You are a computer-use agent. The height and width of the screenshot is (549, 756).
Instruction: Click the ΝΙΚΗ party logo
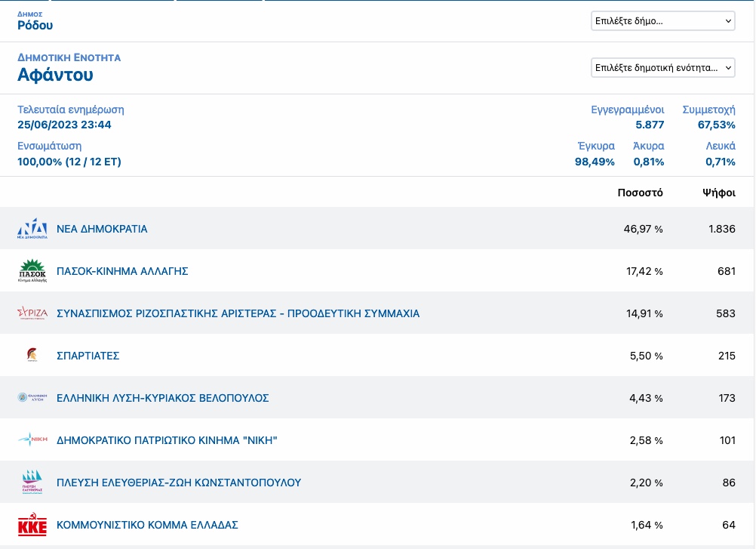[x=32, y=440]
